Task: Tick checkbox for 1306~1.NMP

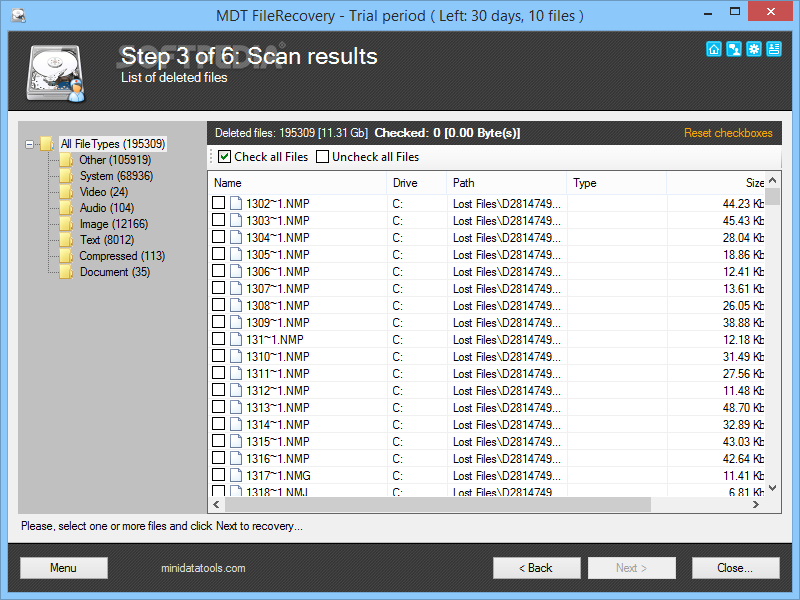Action: click(x=218, y=271)
